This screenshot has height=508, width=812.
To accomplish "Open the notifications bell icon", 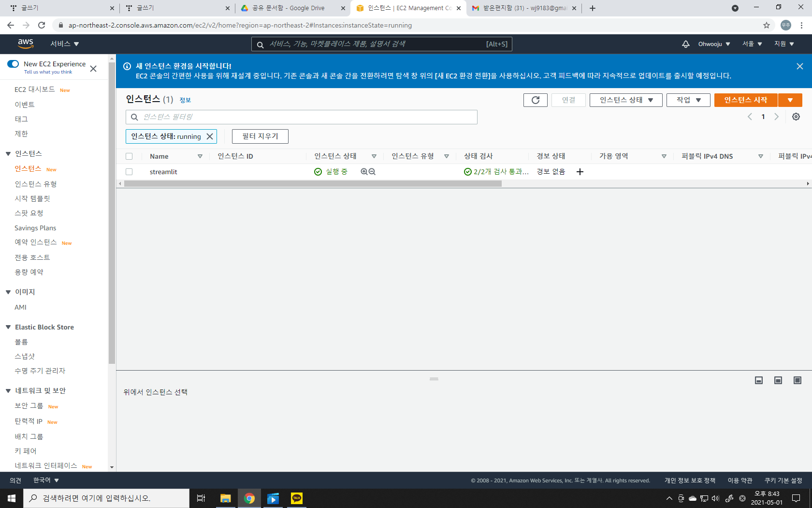I will coord(685,44).
